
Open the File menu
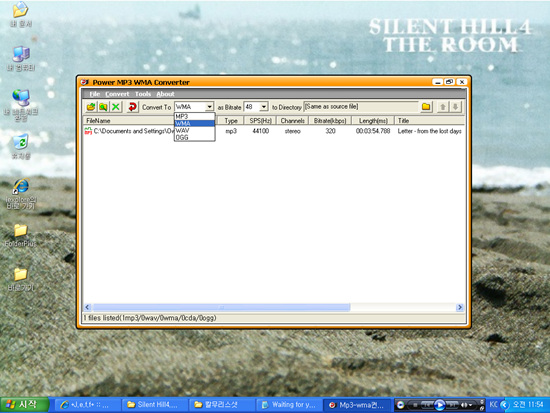point(94,94)
